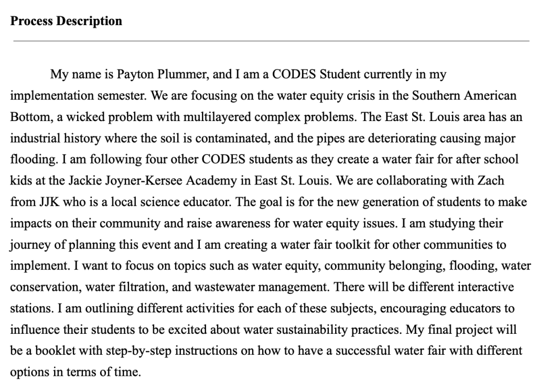Click the word "stations" starting a line
The image size is (537, 392).
coord(28,309)
